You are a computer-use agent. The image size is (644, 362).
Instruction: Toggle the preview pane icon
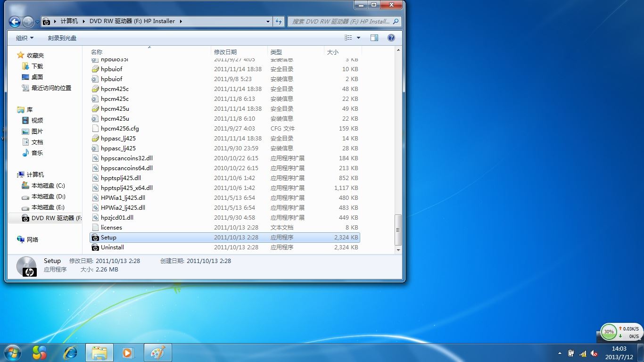(374, 38)
